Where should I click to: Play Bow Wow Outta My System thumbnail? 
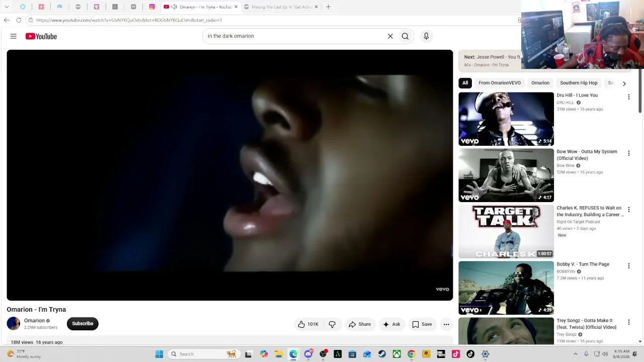click(x=506, y=175)
